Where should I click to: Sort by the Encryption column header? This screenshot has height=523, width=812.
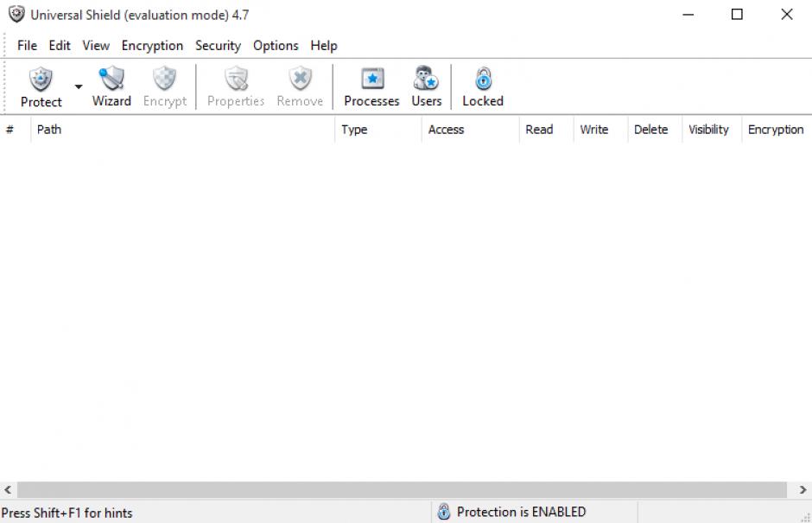point(777,130)
